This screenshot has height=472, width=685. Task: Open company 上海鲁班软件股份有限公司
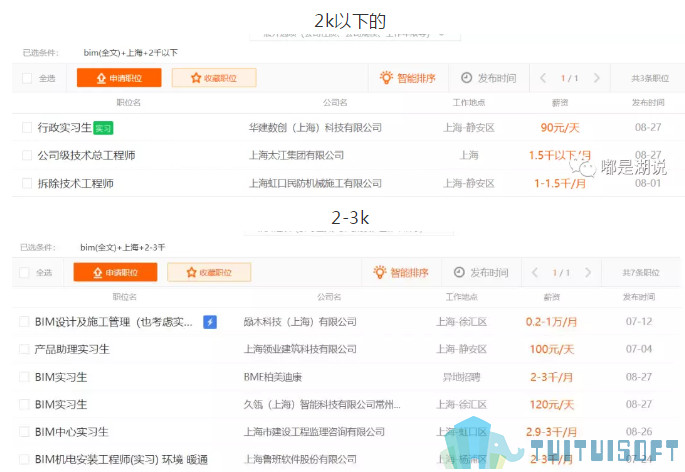click(300, 459)
